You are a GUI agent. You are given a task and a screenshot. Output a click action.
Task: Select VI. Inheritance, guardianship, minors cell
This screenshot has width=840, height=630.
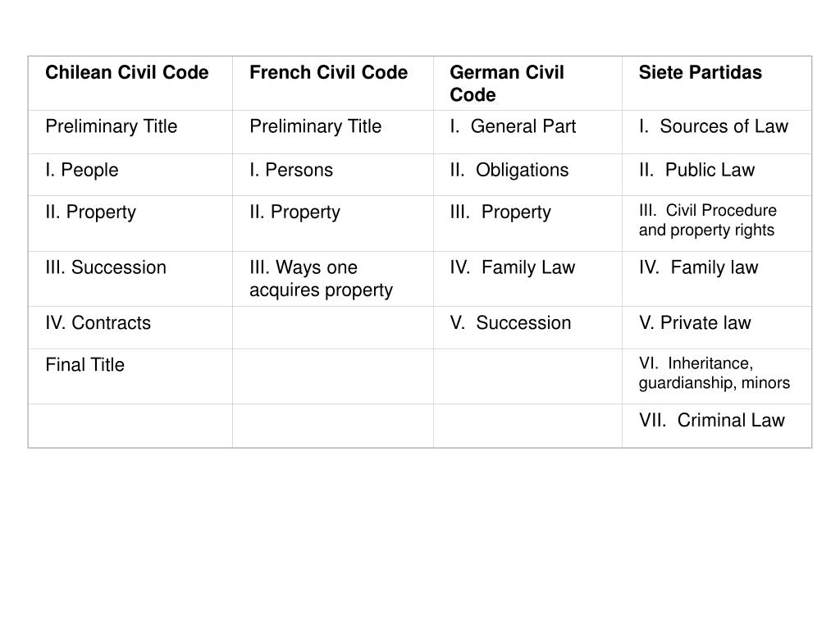tap(717, 376)
